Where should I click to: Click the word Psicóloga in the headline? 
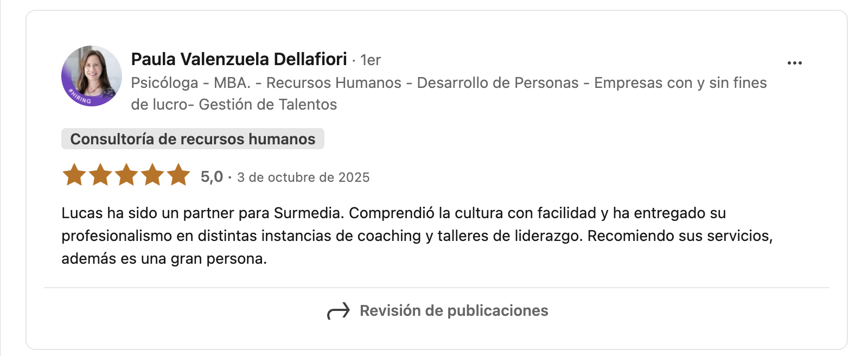tap(164, 83)
